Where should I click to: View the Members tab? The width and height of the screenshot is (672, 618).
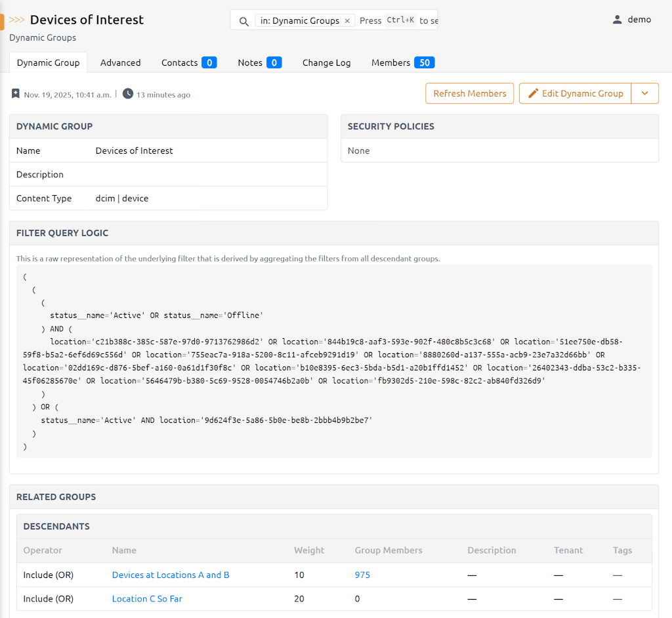click(402, 63)
